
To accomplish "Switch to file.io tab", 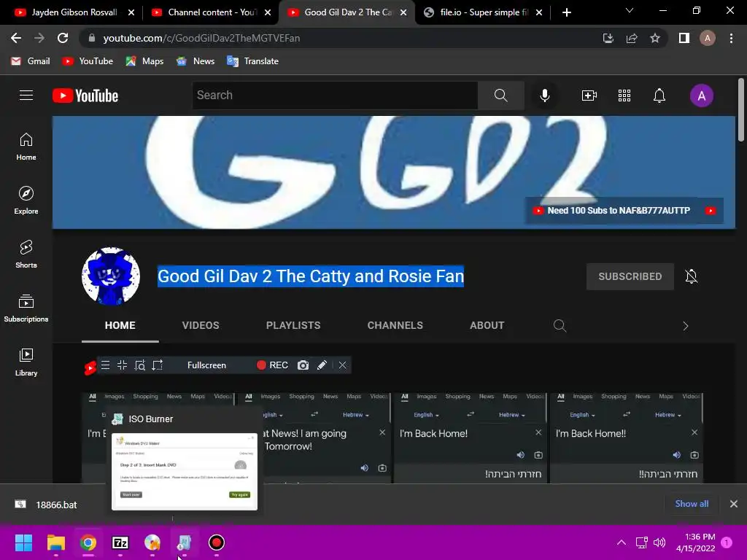I will 483,12.
